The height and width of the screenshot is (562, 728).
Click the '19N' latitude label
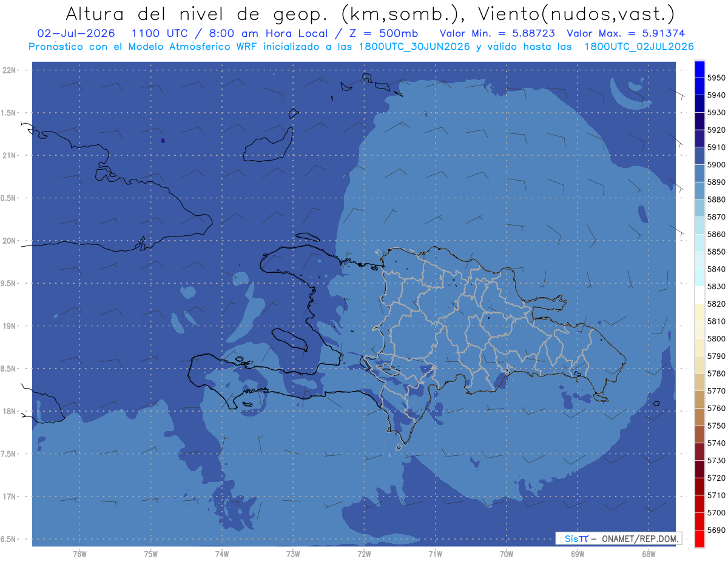point(10,326)
